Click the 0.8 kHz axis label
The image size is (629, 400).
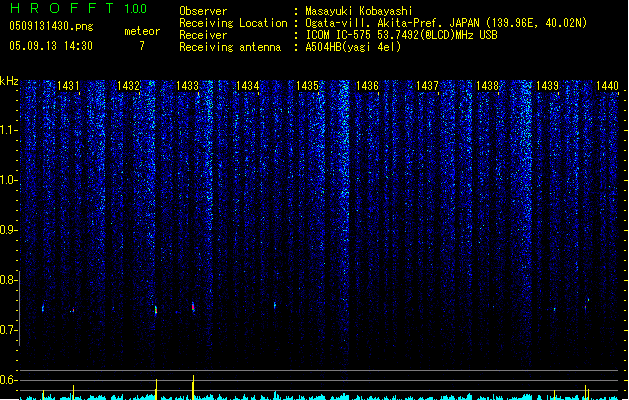click(x=8, y=280)
